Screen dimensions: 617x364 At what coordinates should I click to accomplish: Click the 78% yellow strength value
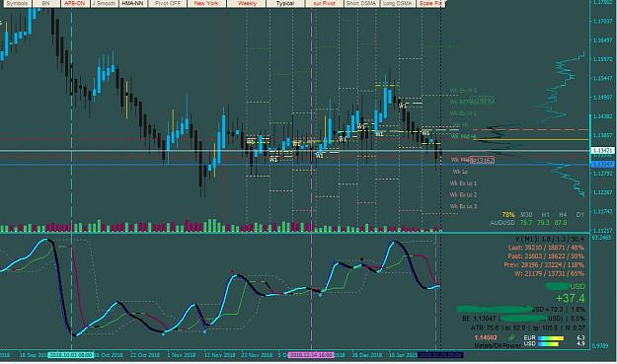click(508, 215)
